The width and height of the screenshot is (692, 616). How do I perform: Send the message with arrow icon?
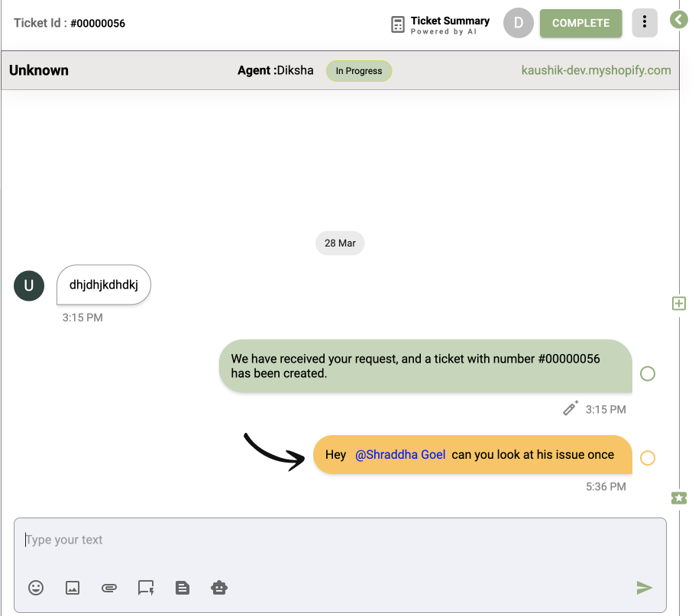[645, 588]
